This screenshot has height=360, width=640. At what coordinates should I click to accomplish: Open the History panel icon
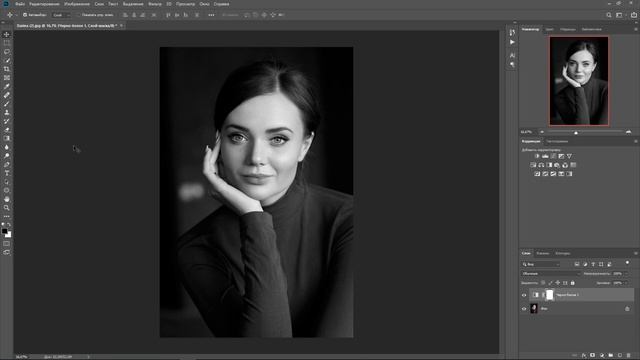click(512, 32)
